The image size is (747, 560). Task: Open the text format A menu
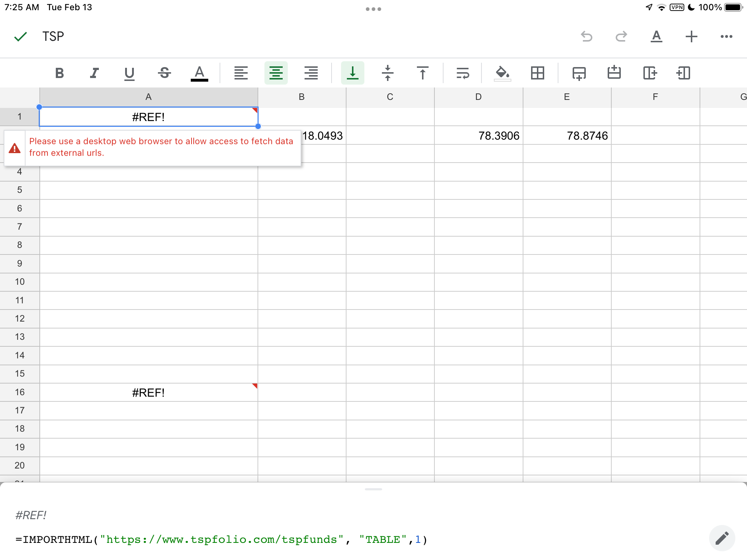click(656, 36)
